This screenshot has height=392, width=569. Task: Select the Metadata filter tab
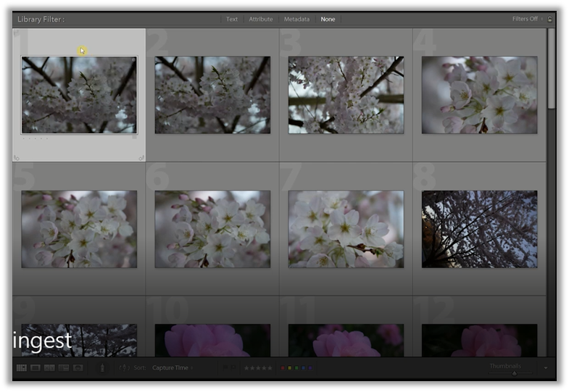click(x=296, y=20)
